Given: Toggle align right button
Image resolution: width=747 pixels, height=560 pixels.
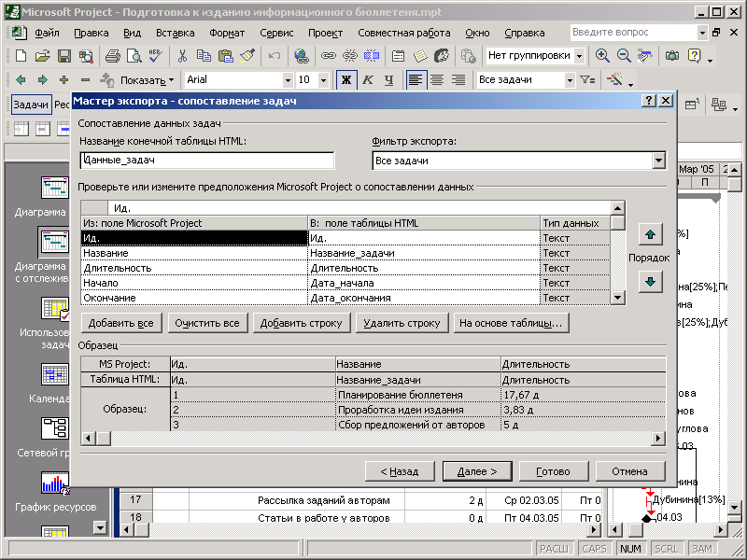Looking at the screenshot, I should point(458,80).
